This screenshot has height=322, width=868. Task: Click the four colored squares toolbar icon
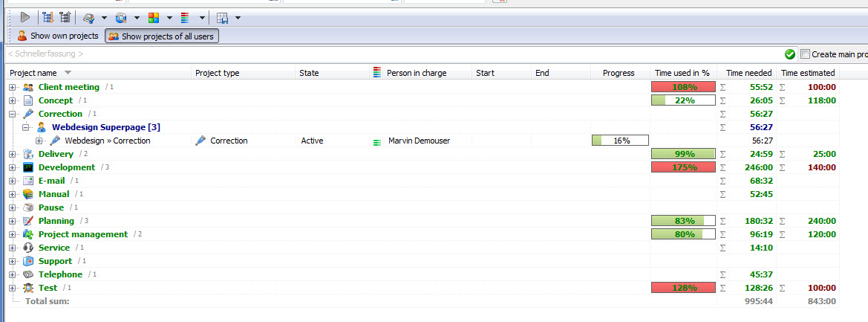point(154,17)
